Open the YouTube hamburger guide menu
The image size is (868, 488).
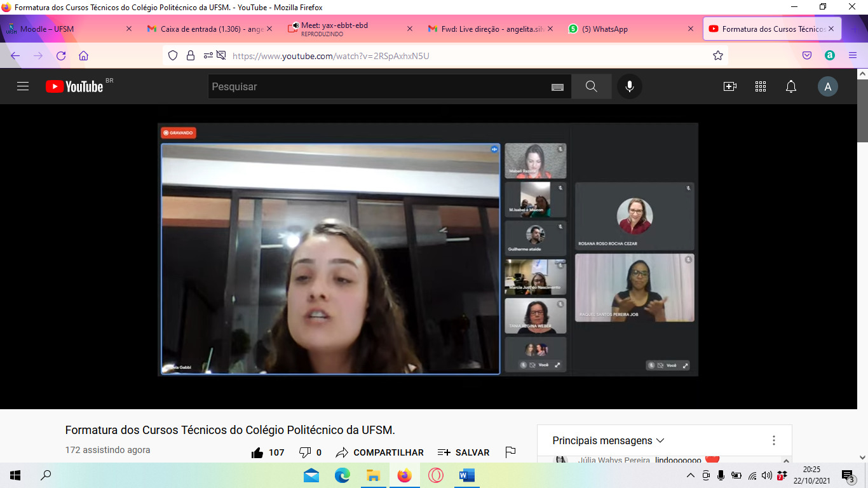tap(23, 86)
